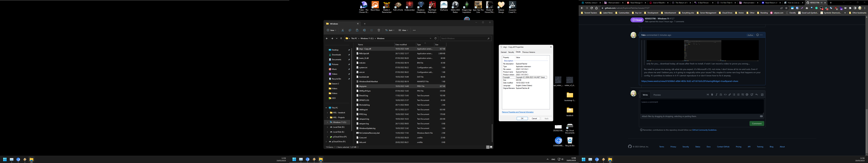
Task: Click the Leave a comment text area
Action: [x=702, y=107]
